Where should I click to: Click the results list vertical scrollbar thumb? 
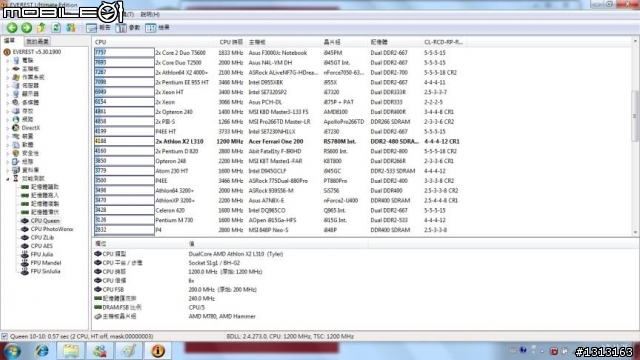(x=635, y=116)
